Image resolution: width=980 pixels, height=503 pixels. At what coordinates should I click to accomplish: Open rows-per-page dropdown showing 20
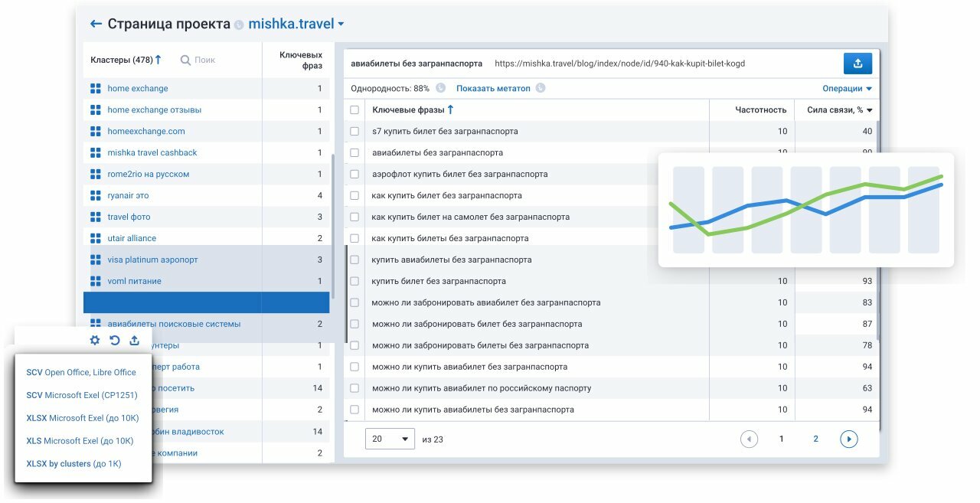390,439
